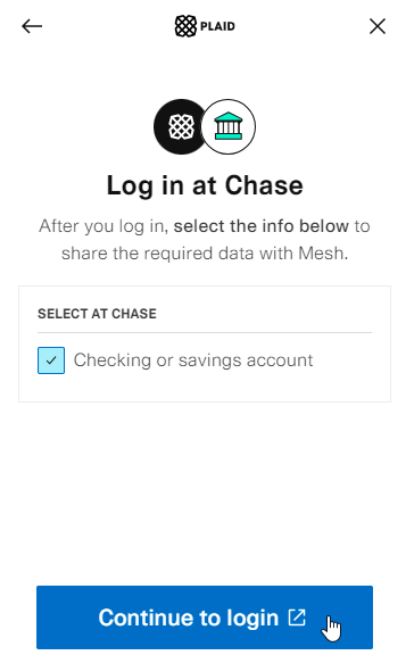Toggle the Checking or savings account checkbox
Viewport: 406px width, 666px height.
[x=51, y=360]
